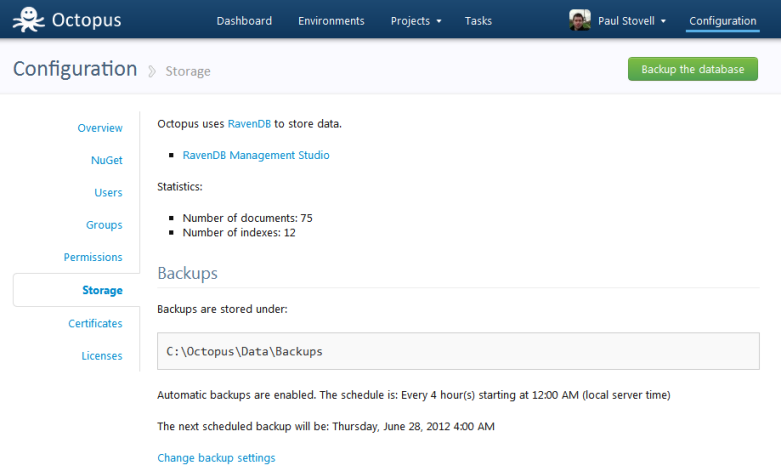Open the Overview configuration section

100,128
